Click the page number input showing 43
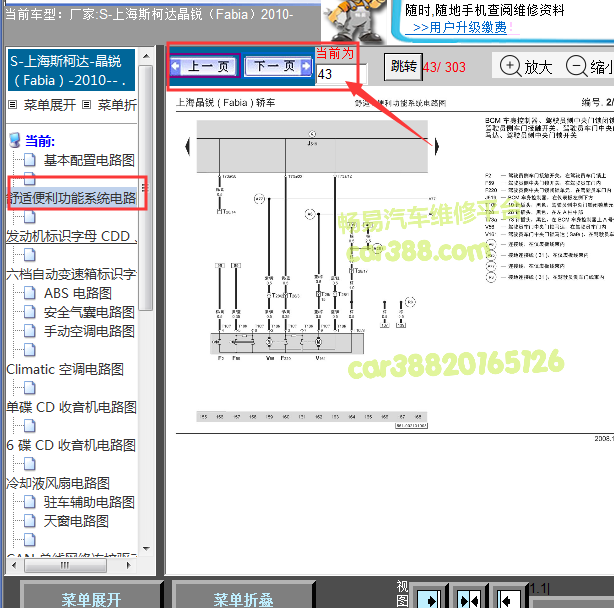The width and height of the screenshot is (614, 608). [x=341, y=74]
